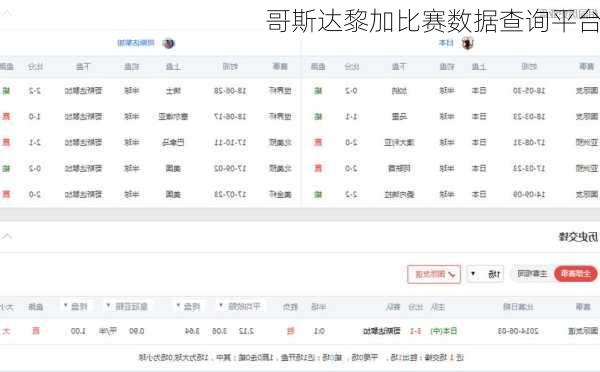
Task: Click opponent 瑞士 in Costa Rica table
Action: tap(173, 91)
